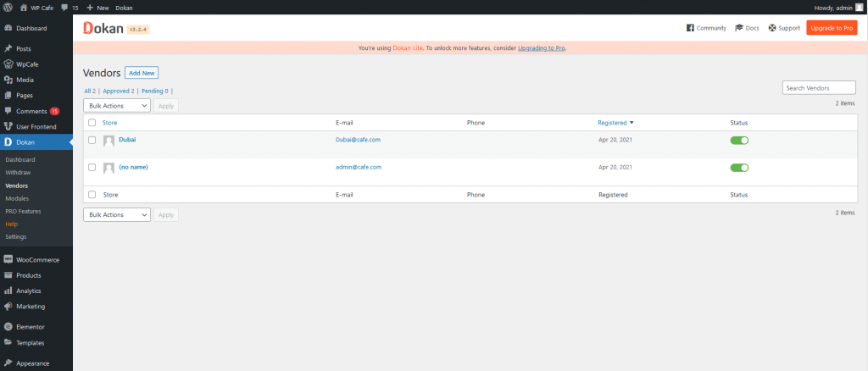Open WP Cafe home icon in admin bar
The height and width of the screenshot is (371, 868).
23,8
